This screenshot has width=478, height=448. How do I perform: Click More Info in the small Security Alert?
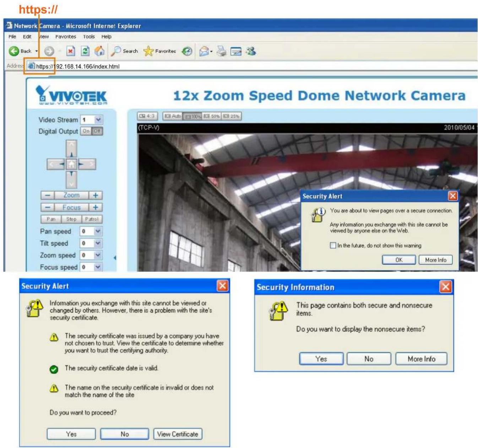click(x=436, y=260)
